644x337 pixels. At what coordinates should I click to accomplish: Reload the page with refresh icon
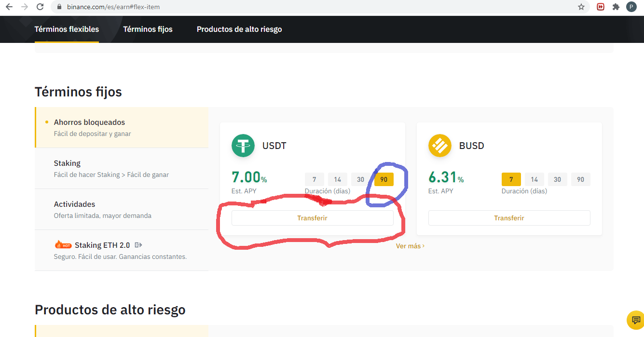tap(41, 7)
